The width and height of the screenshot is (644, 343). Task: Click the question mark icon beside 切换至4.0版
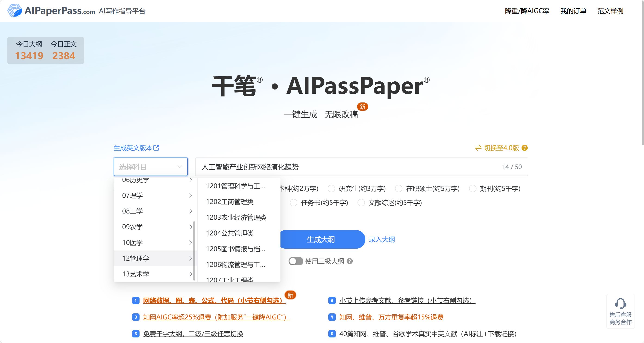coord(525,148)
